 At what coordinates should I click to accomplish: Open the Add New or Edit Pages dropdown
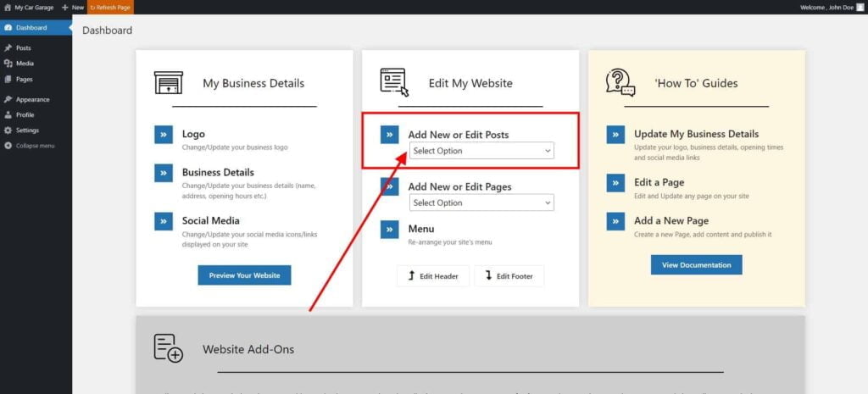[481, 203]
